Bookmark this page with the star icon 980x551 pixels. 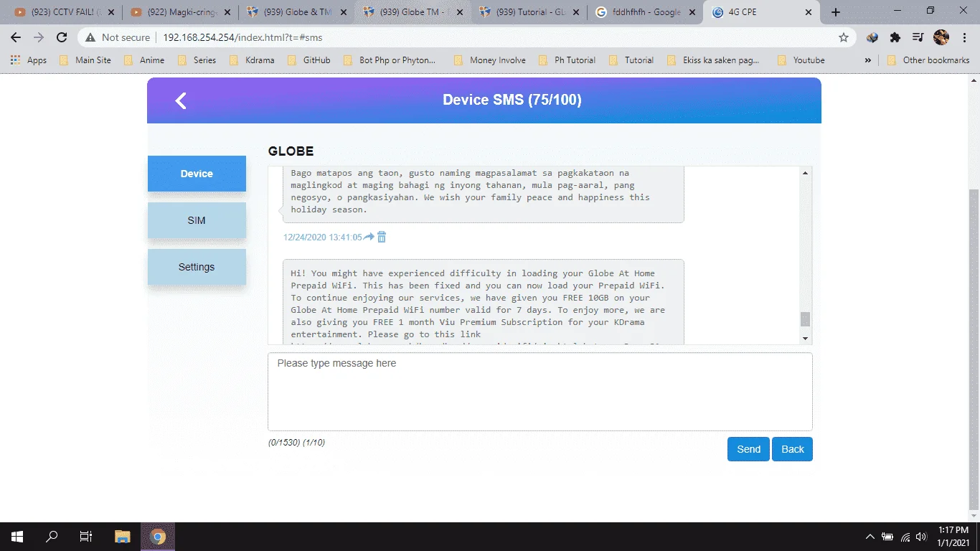844,37
